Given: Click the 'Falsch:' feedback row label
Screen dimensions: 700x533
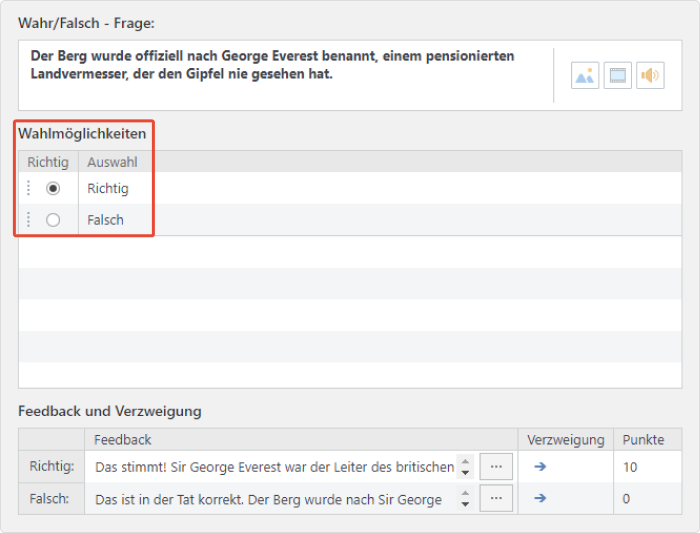Looking at the screenshot, I should tap(49, 498).
